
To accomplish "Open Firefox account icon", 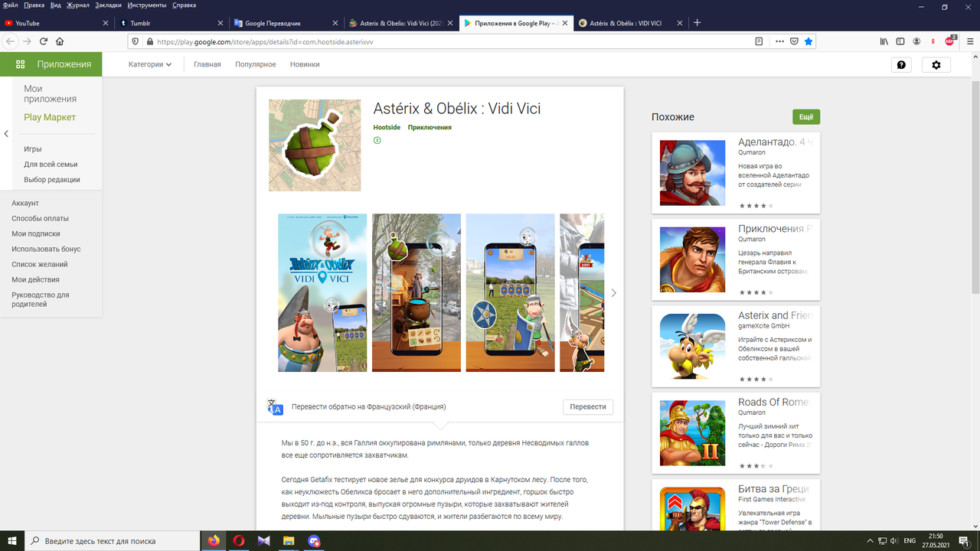I will (916, 41).
